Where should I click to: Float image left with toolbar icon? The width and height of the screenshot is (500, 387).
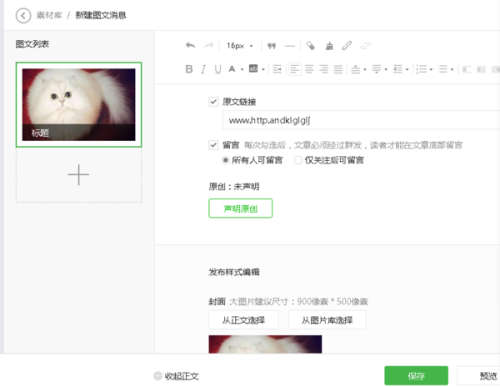tap(466, 69)
